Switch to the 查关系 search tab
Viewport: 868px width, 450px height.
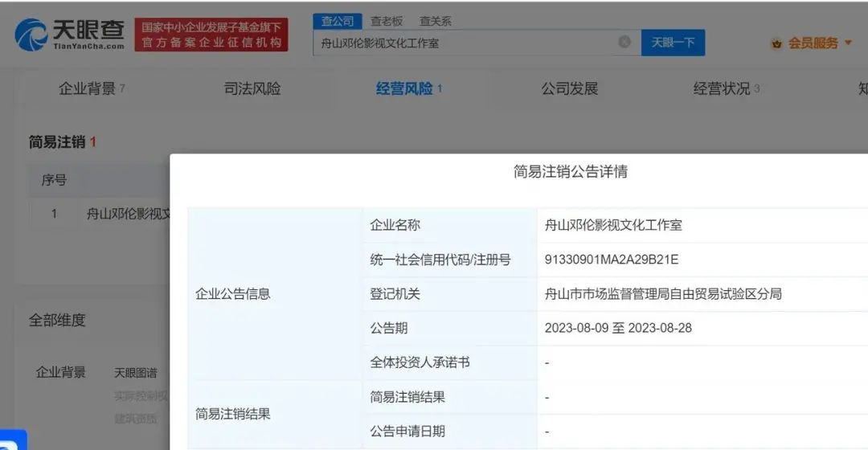[435, 22]
